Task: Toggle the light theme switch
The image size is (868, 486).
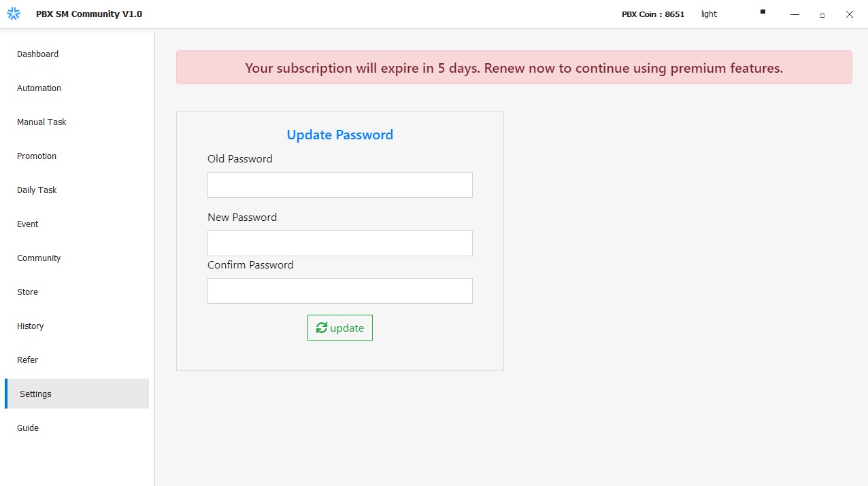Action: point(709,14)
